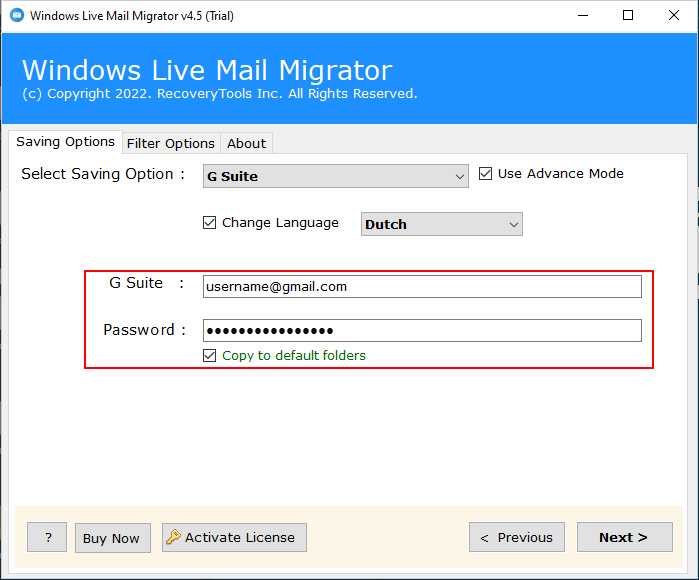Open the About tab
This screenshot has height=580, width=699.
pos(246,144)
